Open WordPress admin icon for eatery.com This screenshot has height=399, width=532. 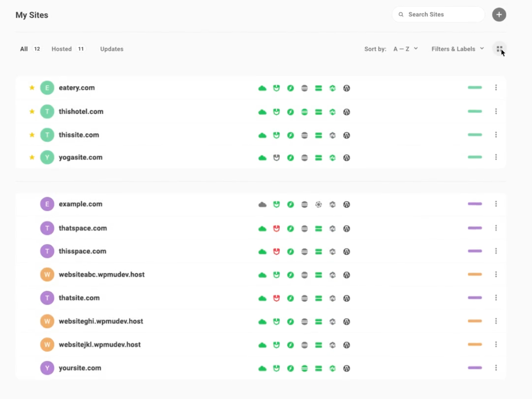pyautogui.click(x=347, y=88)
